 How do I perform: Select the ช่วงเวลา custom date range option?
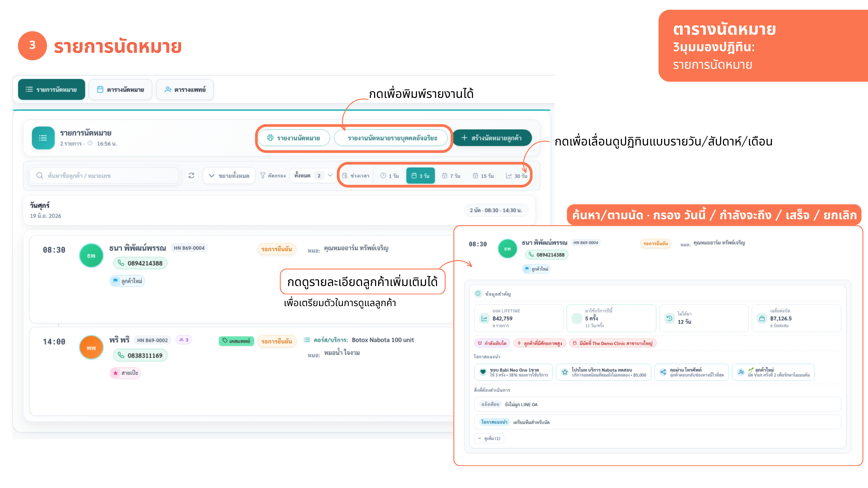point(356,176)
